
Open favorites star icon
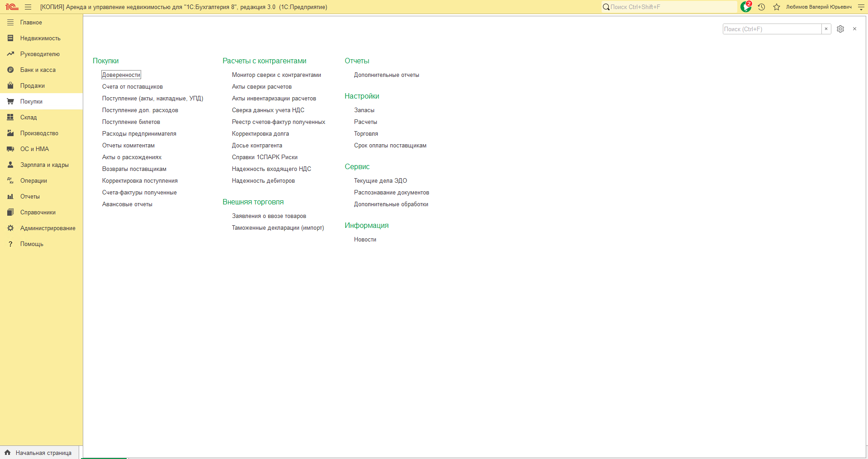777,7
